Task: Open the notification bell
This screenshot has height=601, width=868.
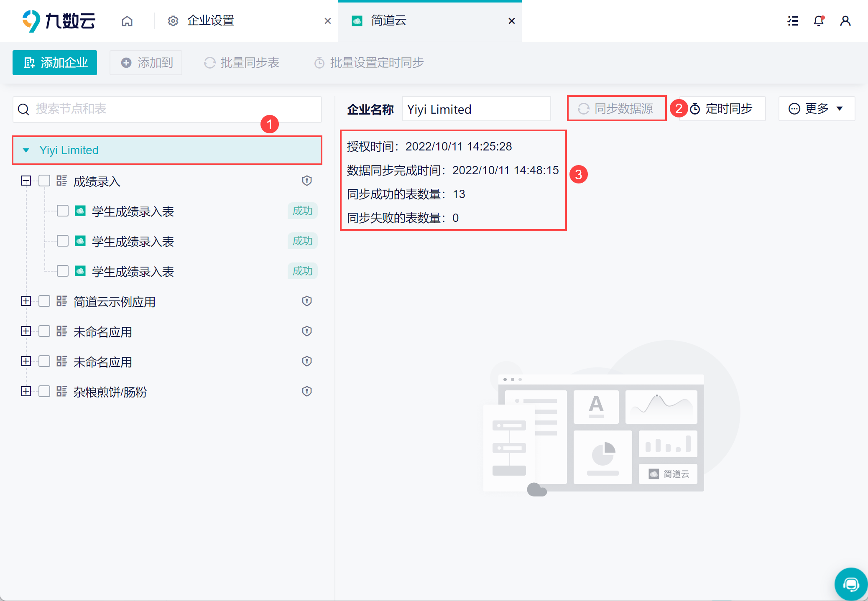Action: pos(819,21)
